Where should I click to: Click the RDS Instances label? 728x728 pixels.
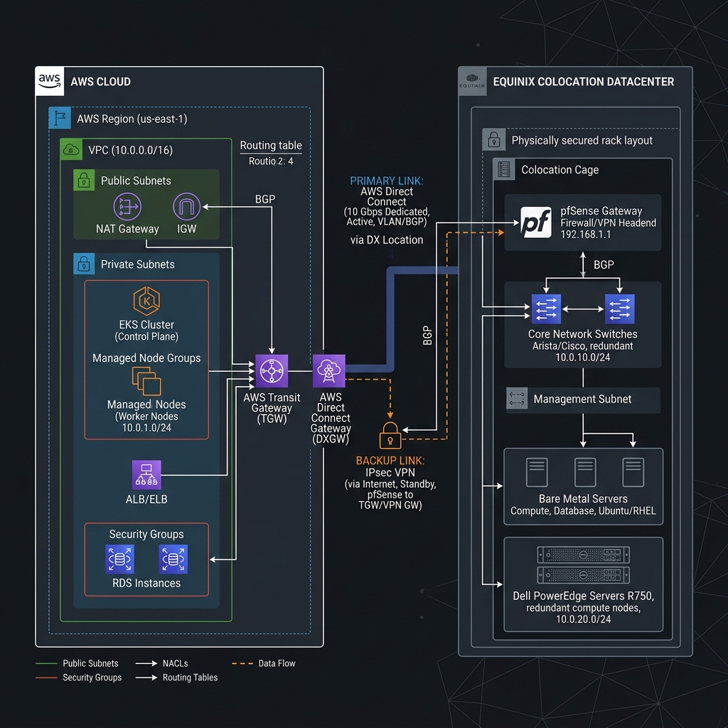tap(146, 583)
